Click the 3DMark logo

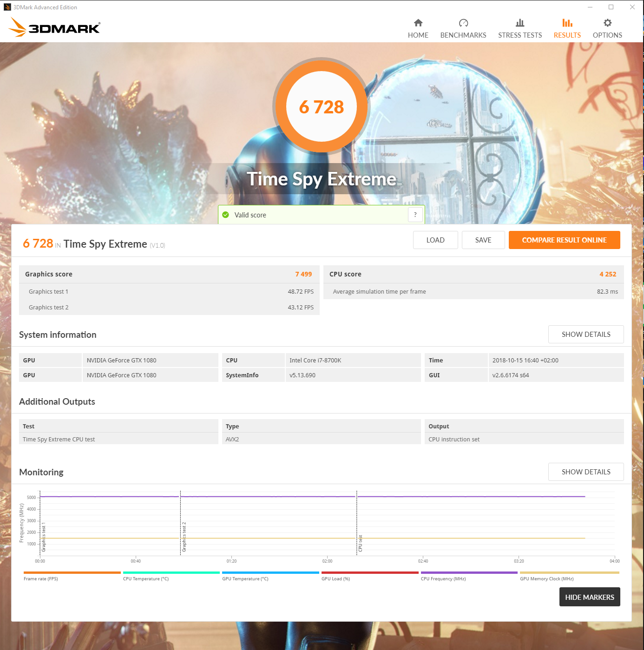(54, 27)
